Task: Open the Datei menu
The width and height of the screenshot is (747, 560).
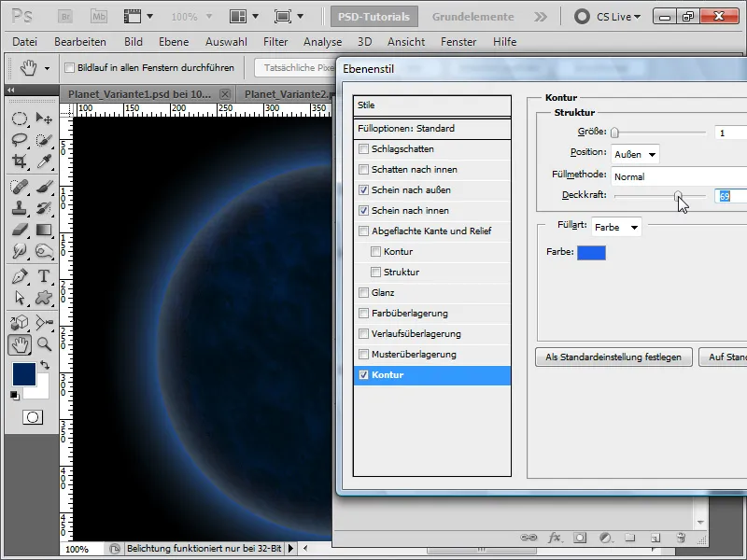Action: pos(25,42)
